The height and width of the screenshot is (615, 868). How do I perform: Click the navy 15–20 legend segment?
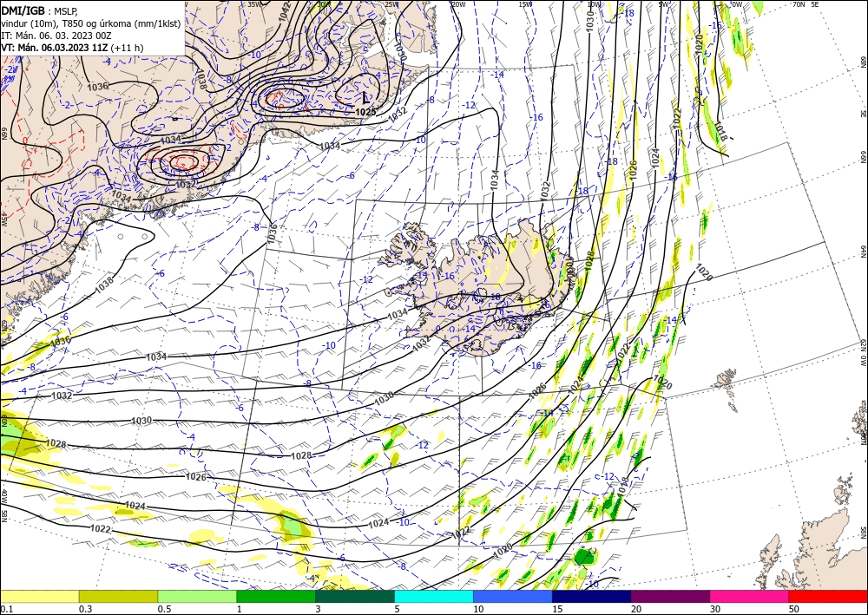[592, 596]
